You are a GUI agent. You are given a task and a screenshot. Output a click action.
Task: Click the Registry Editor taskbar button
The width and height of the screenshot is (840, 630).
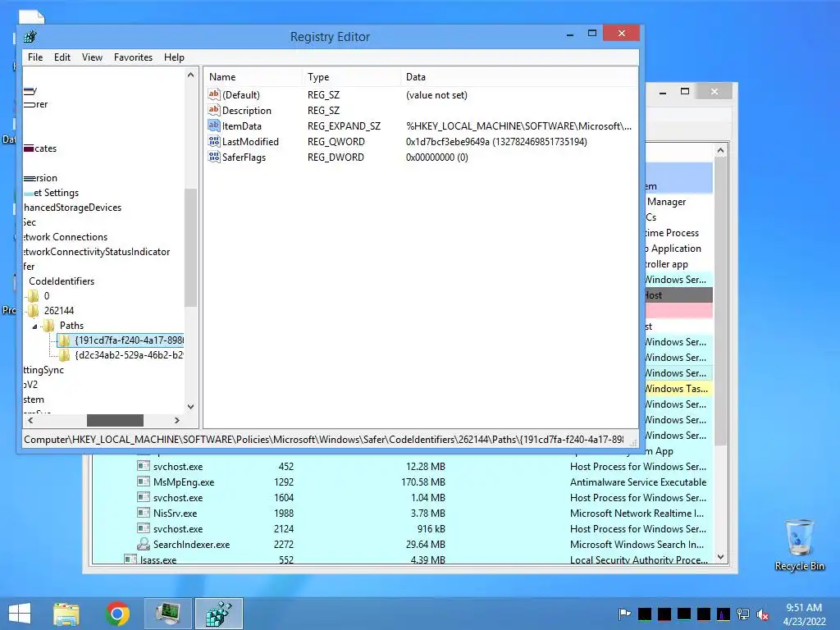[219, 614]
